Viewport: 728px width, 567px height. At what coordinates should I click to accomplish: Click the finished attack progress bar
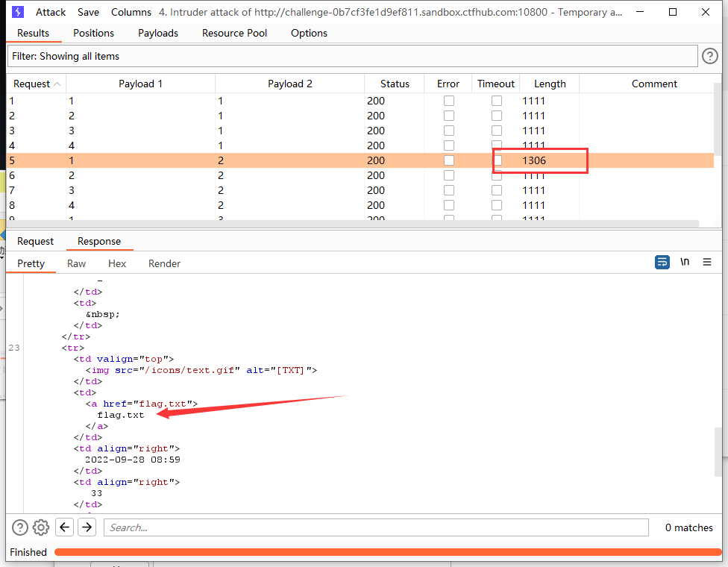388,551
